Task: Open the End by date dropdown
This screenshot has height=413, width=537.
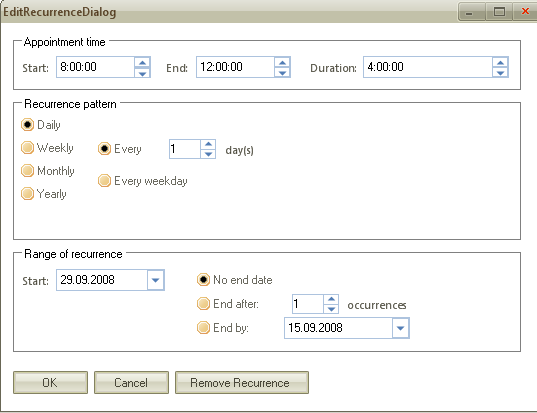Action: tap(401, 328)
